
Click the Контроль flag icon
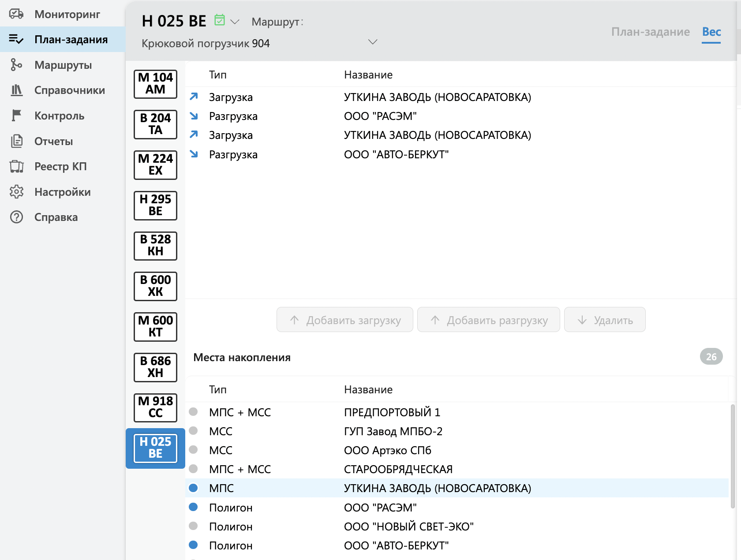(x=16, y=116)
